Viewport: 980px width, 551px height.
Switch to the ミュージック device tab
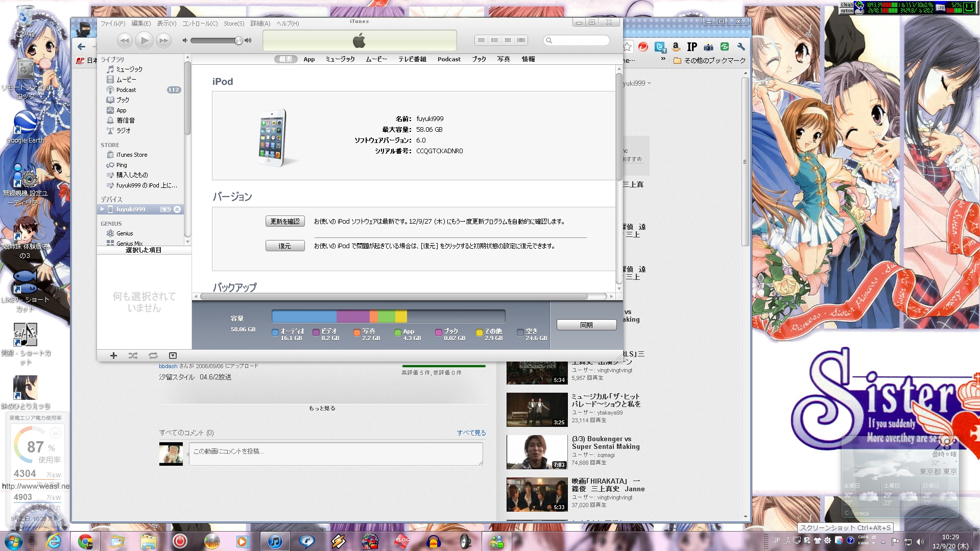click(x=340, y=59)
